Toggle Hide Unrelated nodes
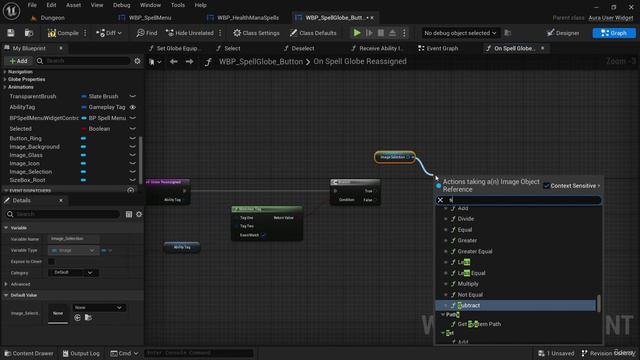Image resolution: width=640 pixels, height=360 pixels. click(x=189, y=33)
